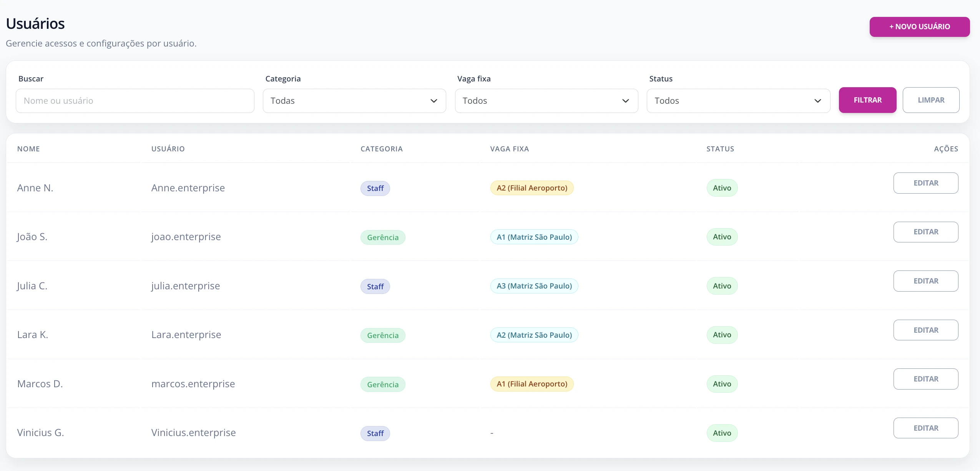Screen dimensions: 980x471
Task: Create a new user with NOVO USUÁRIO
Action: click(x=919, y=27)
